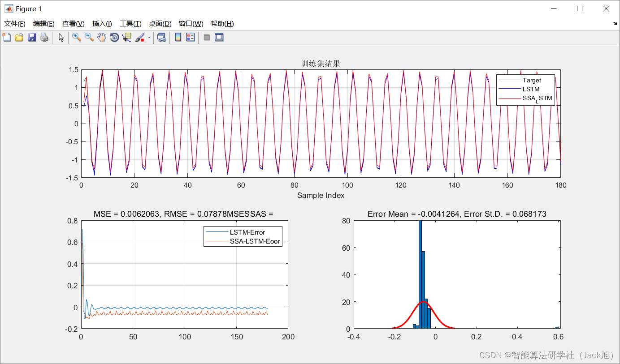Click the small histogram bar near 0.6
This screenshot has width=620, height=364.
(557, 327)
